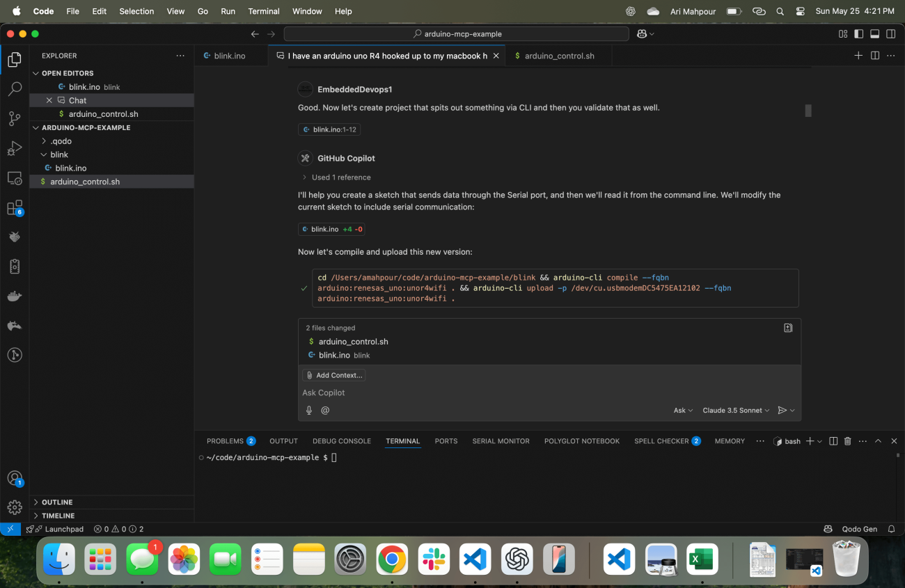Click the remote window indicator in status bar
This screenshot has height=588, width=905.
10,529
